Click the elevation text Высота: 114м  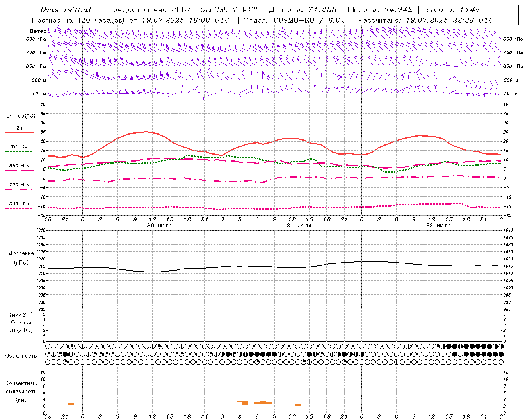(452, 10)
